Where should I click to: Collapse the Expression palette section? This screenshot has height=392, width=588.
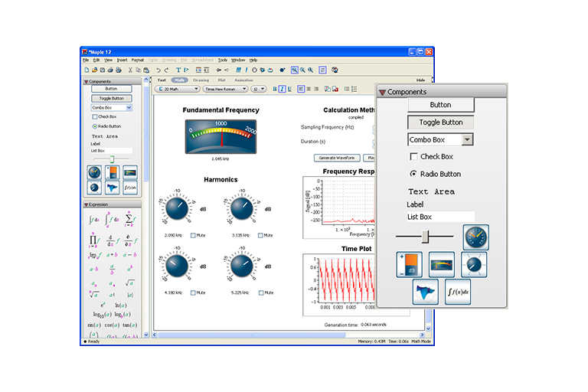pos(86,204)
